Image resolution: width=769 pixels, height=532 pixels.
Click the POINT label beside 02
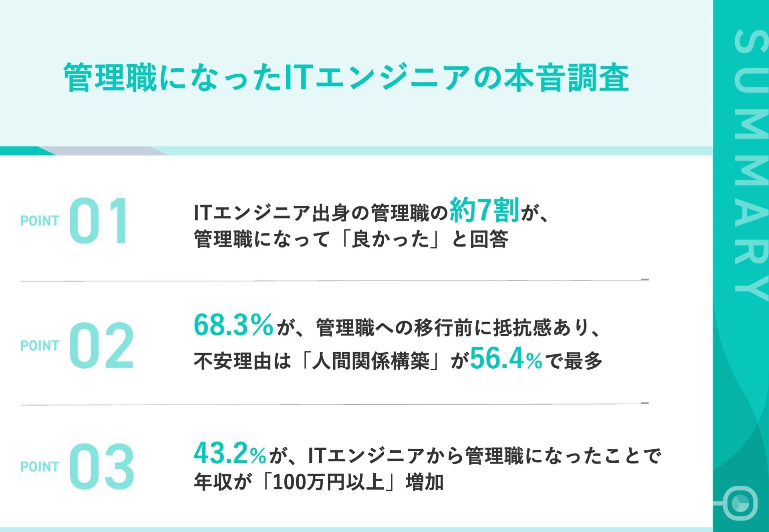[x=40, y=345]
